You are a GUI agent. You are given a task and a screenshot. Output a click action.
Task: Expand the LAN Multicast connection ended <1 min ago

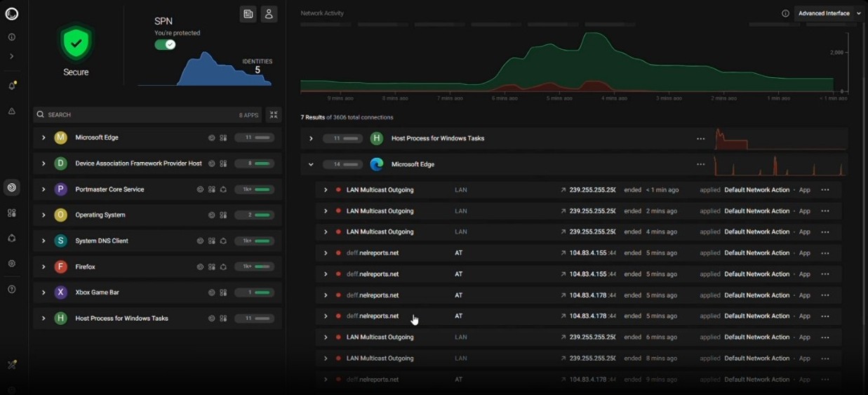click(x=326, y=190)
